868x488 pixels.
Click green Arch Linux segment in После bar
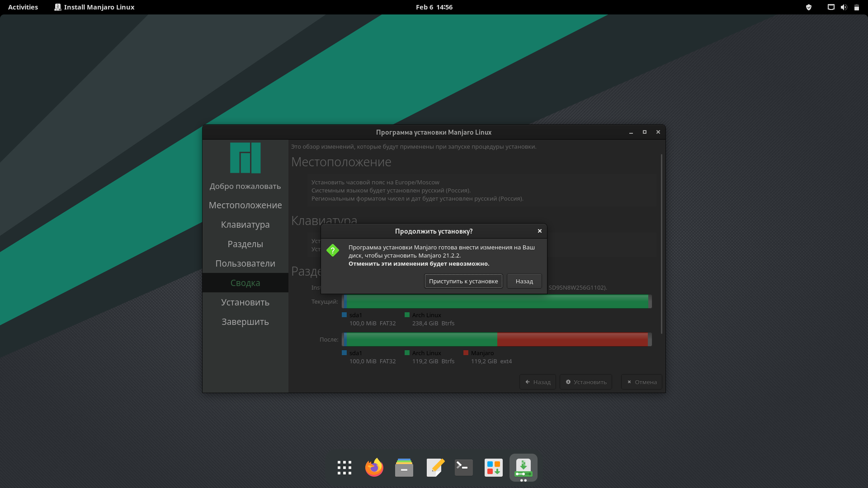[422, 339]
